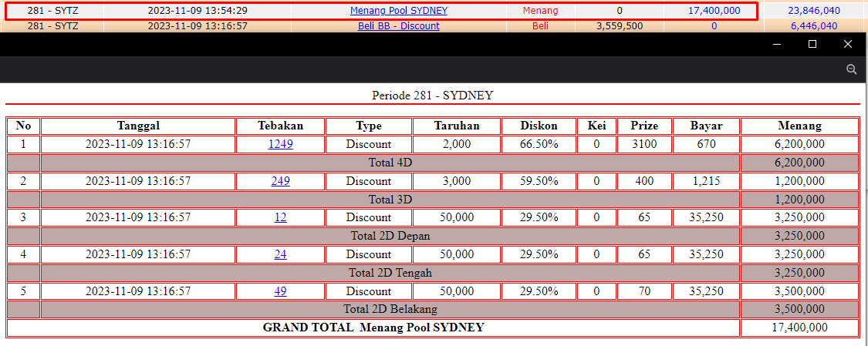Click the Total 3D subtotal row label

click(x=391, y=200)
